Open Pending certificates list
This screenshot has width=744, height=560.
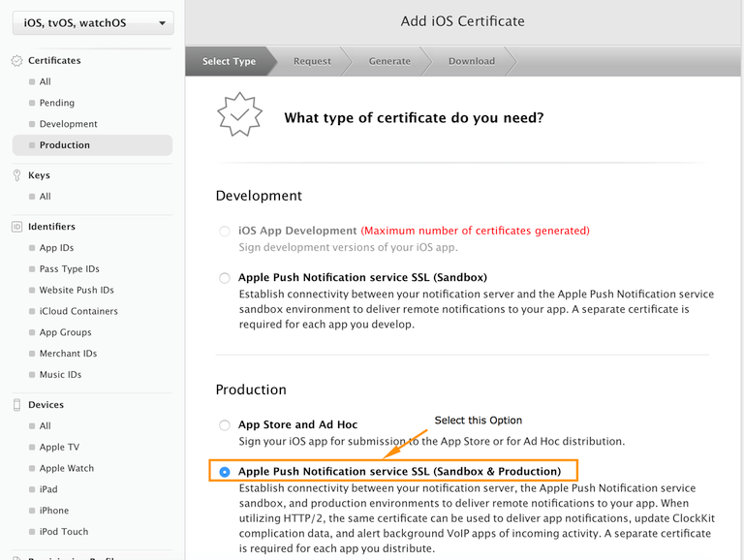coord(57,103)
